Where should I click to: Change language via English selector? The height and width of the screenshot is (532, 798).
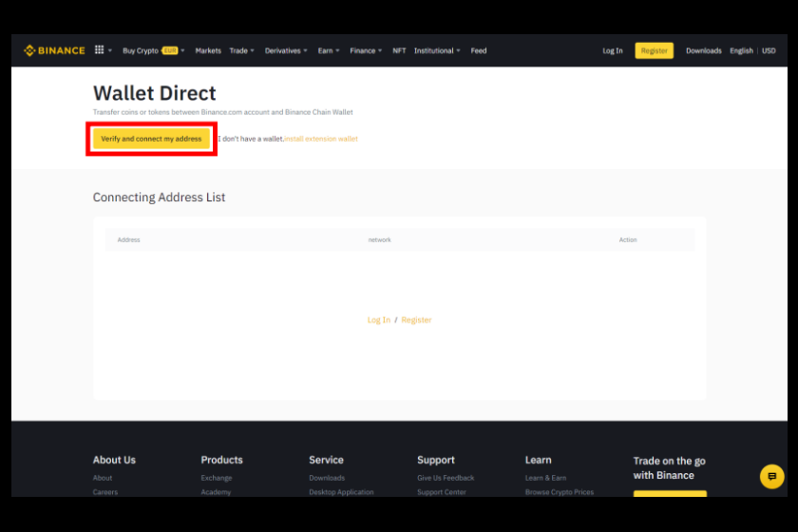coord(741,50)
